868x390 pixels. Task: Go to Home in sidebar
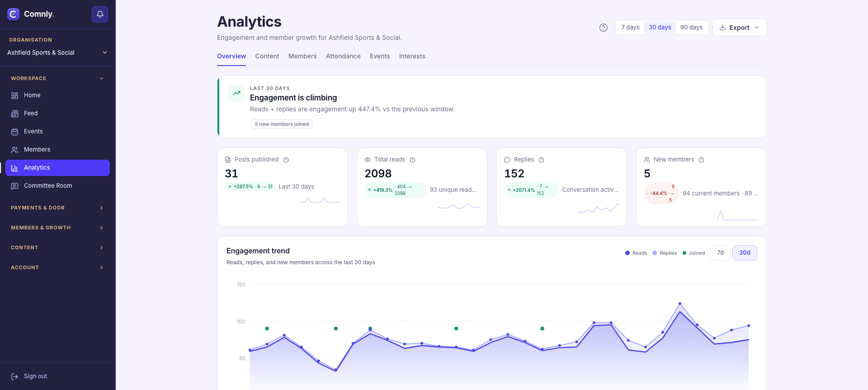[x=57, y=95]
